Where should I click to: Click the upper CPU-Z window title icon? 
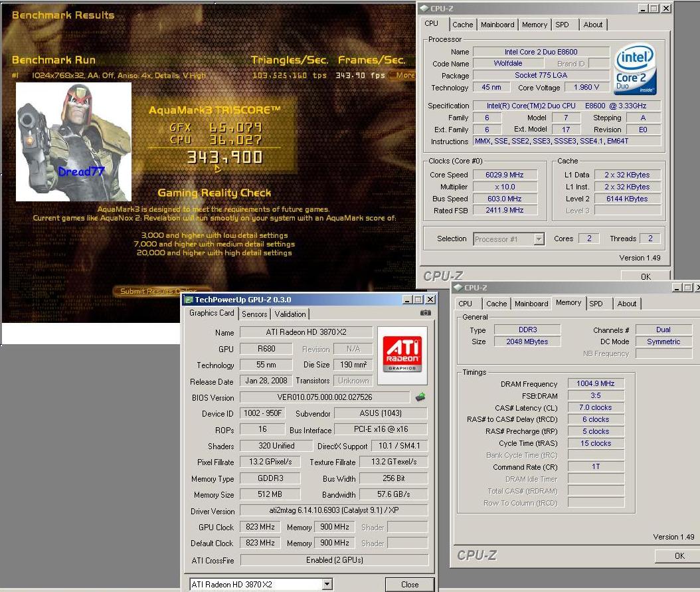424,8
